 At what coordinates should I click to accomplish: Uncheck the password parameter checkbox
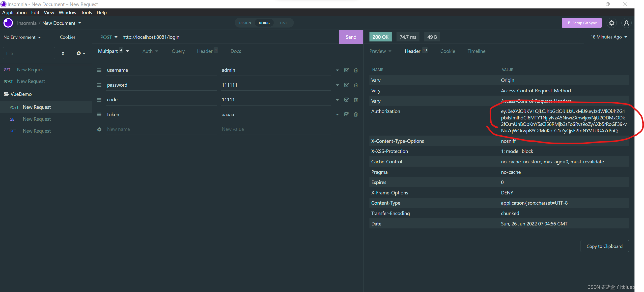click(x=346, y=85)
